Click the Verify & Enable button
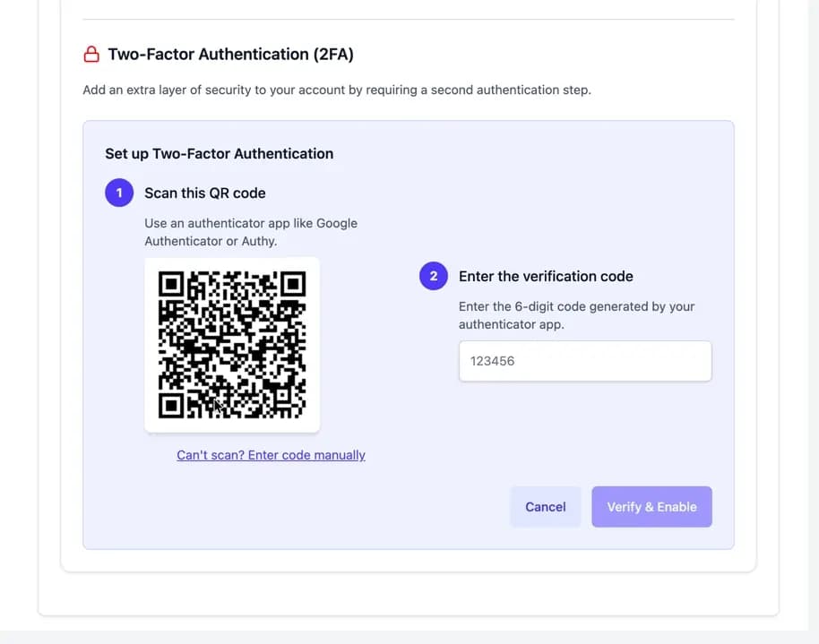Screen dimensions: 819x644 [651, 507]
